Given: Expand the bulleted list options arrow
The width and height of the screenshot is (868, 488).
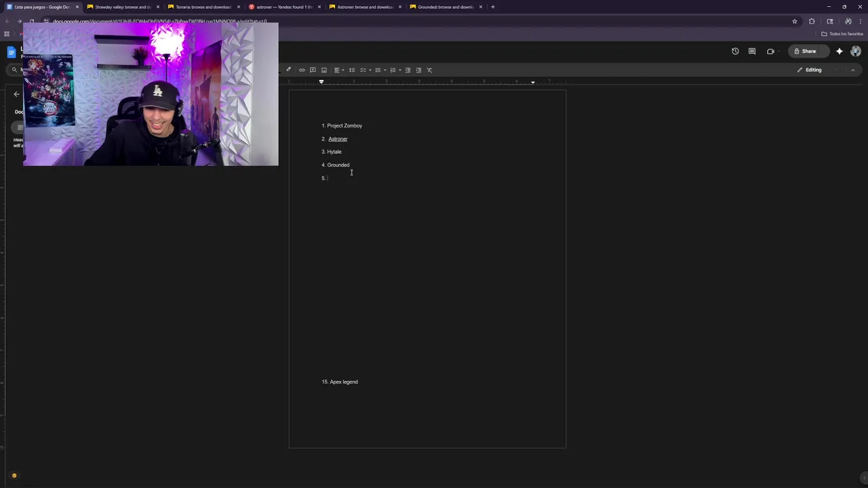Looking at the screenshot, I should [x=385, y=70].
